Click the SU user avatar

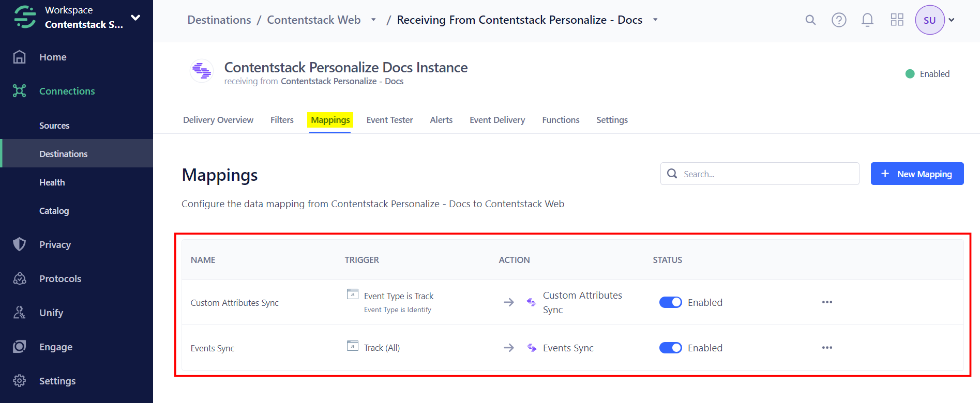pyautogui.click(x=930, y=20)
